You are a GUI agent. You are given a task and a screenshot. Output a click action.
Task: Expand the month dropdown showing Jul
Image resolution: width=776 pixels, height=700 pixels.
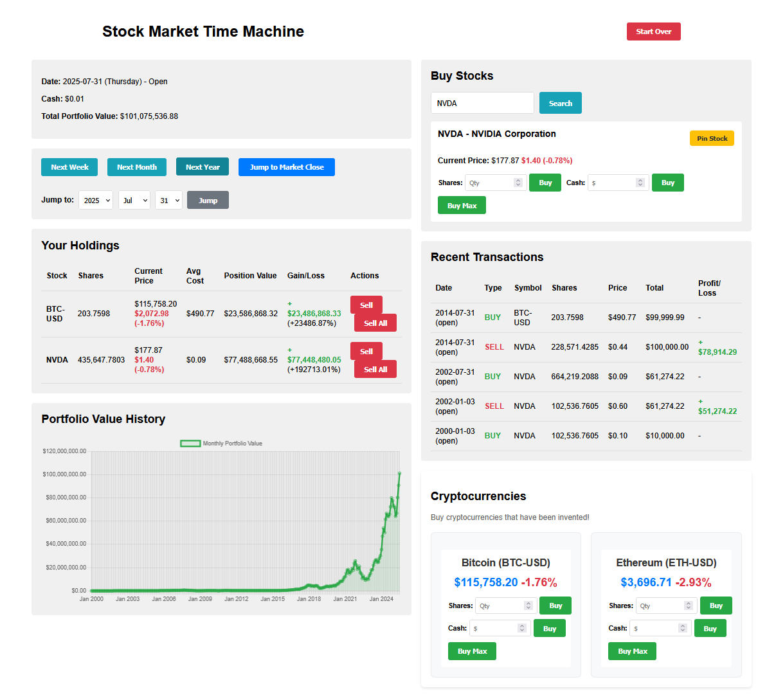134,201
